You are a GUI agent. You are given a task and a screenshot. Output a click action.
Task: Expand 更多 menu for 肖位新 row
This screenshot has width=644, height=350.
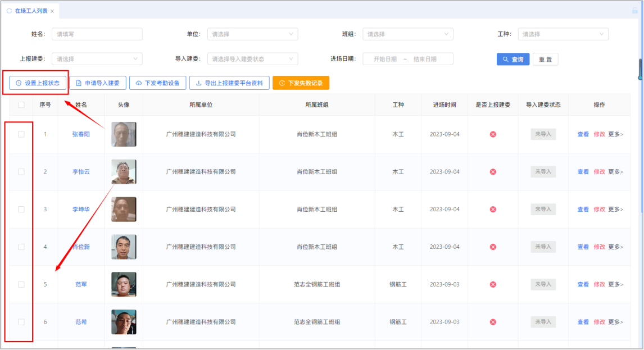[615, 247]
